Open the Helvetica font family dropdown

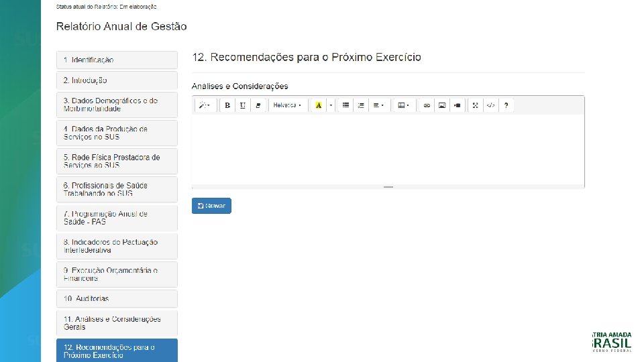[x=287, y=105]
